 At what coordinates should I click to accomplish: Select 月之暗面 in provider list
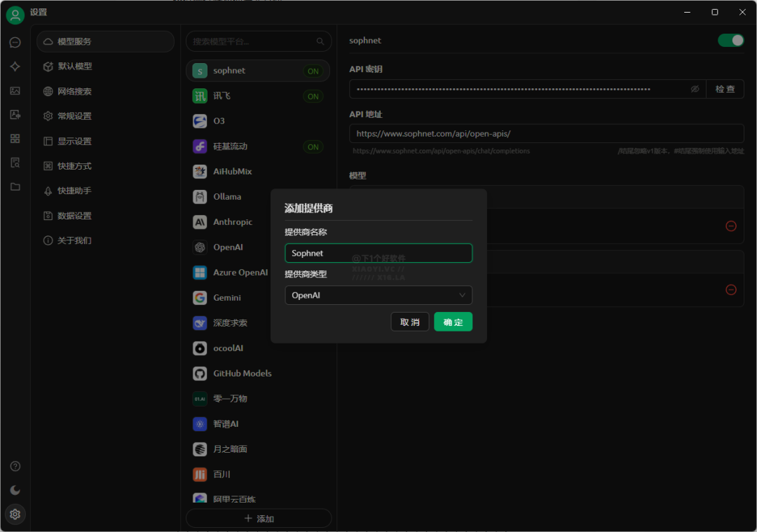tap(258, 449)
